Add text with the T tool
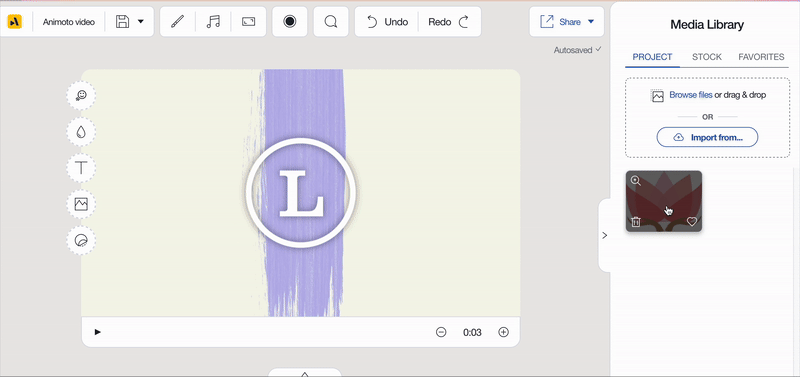The image size is (800, 377). (81, 168)
